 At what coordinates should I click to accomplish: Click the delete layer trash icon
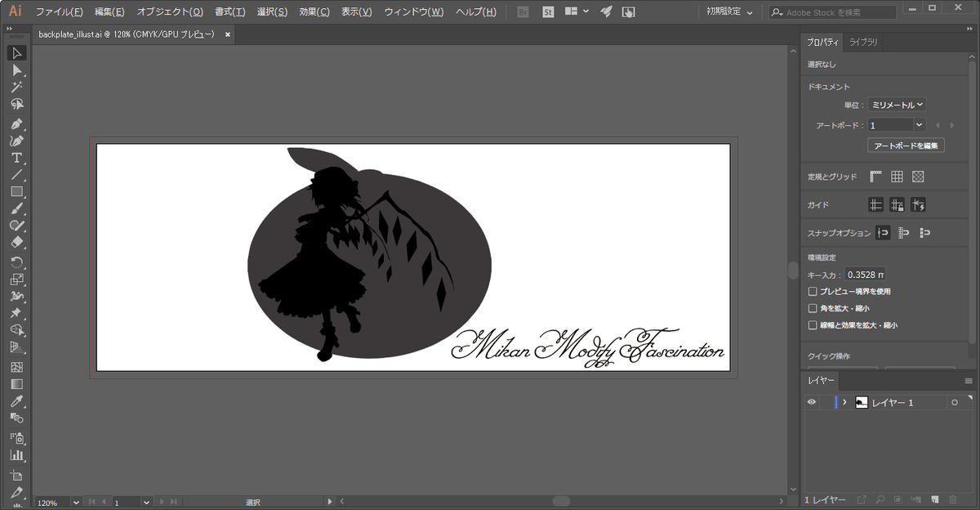point(952,499)
